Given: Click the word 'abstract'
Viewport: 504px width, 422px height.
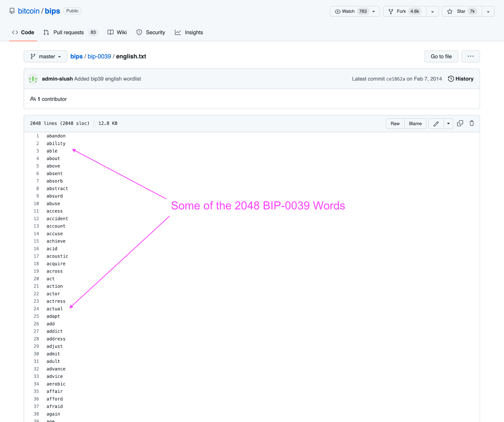Looking at the screenshot, I should click(x=57, y=188).
